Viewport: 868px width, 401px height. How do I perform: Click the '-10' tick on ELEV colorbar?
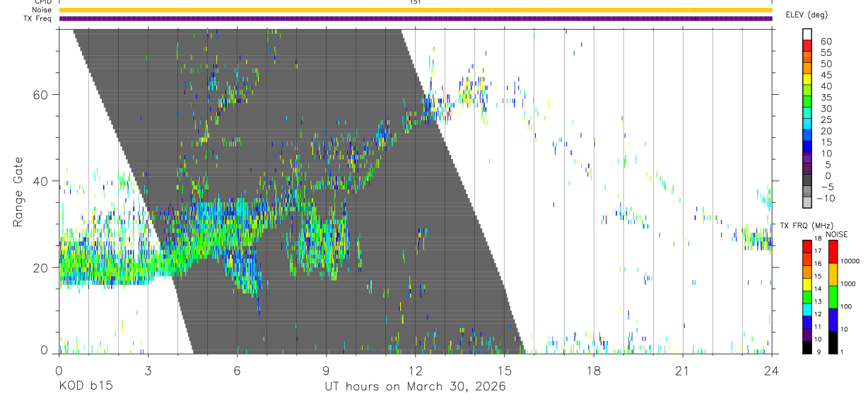pos(826,199)
